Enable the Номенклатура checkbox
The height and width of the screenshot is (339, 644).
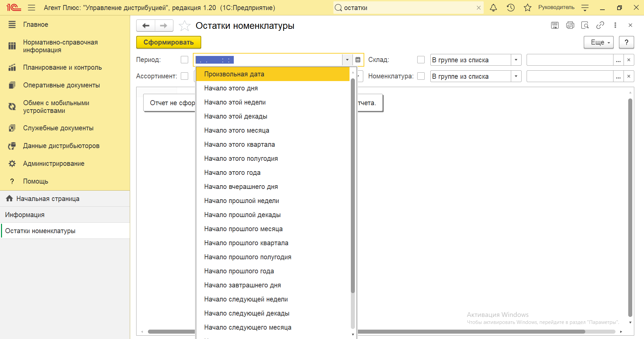(421, 76)
